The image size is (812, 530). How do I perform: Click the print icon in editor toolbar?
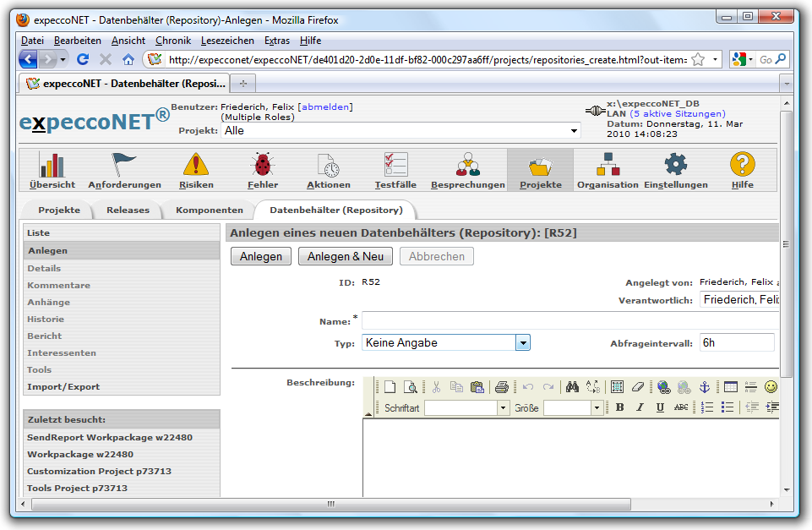[x=502, y=387]
